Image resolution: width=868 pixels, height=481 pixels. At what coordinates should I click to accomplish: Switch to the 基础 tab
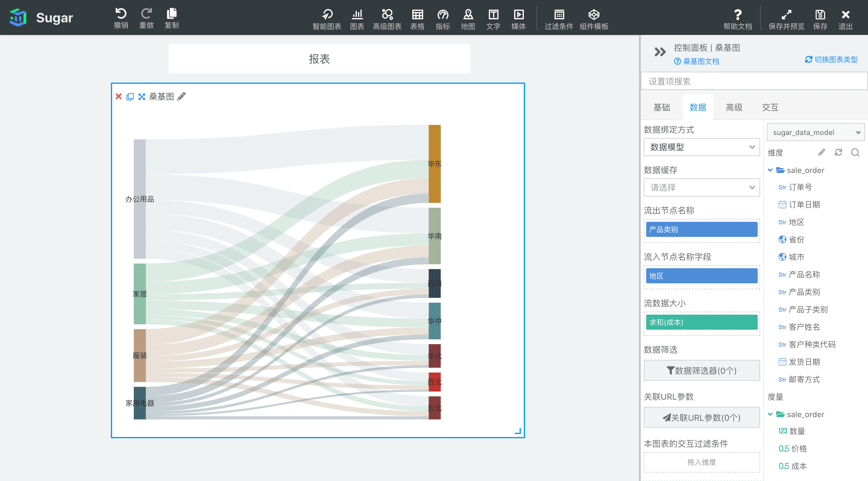pyautogui.click(x=662, y=108)
